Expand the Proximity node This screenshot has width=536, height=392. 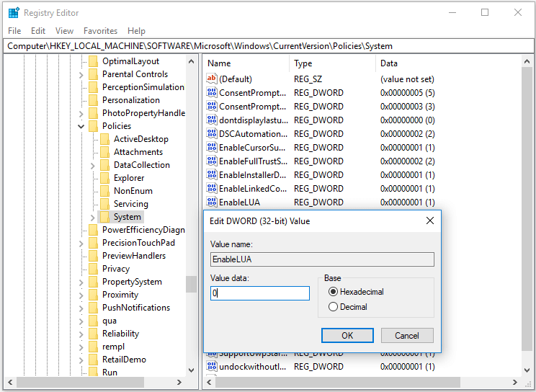pos(81,295)
